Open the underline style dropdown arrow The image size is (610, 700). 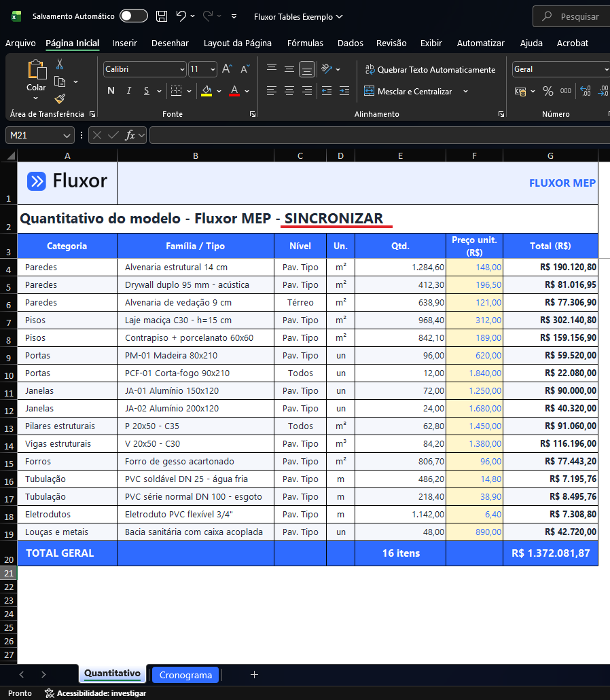(160, 91)
